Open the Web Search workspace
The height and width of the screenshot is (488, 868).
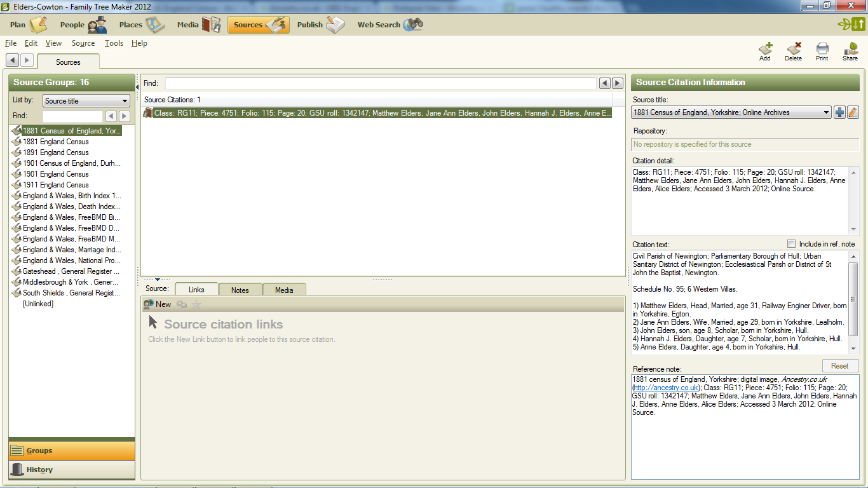click(390, 25)
